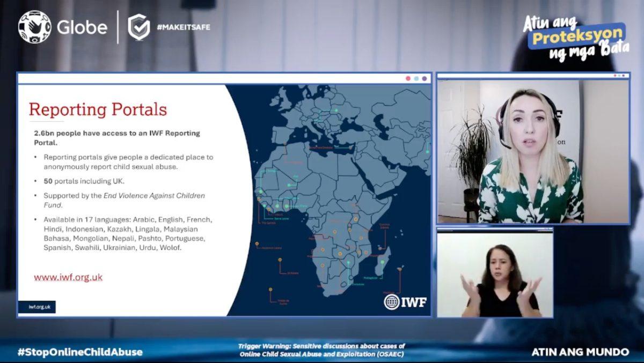Select the sign language interpreter video
Screen dimensions: 644x363
(x=495, y=275)
